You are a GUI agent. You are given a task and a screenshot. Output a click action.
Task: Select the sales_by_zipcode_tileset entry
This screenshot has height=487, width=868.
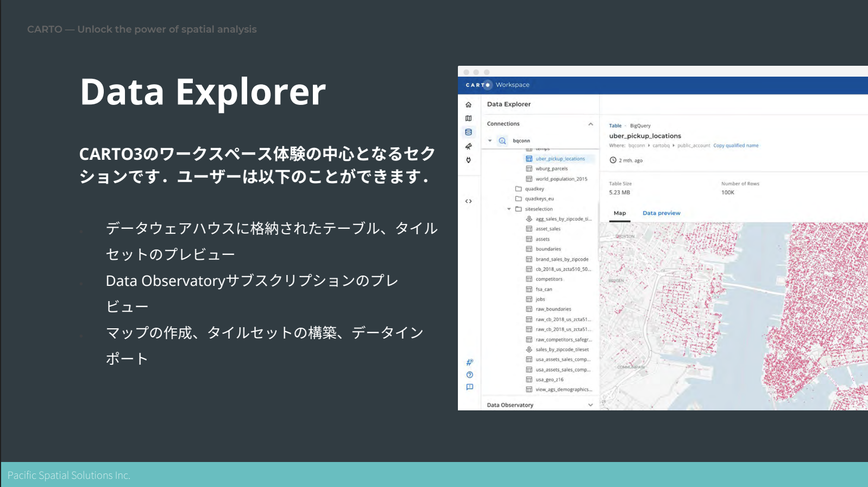[562, 349]
